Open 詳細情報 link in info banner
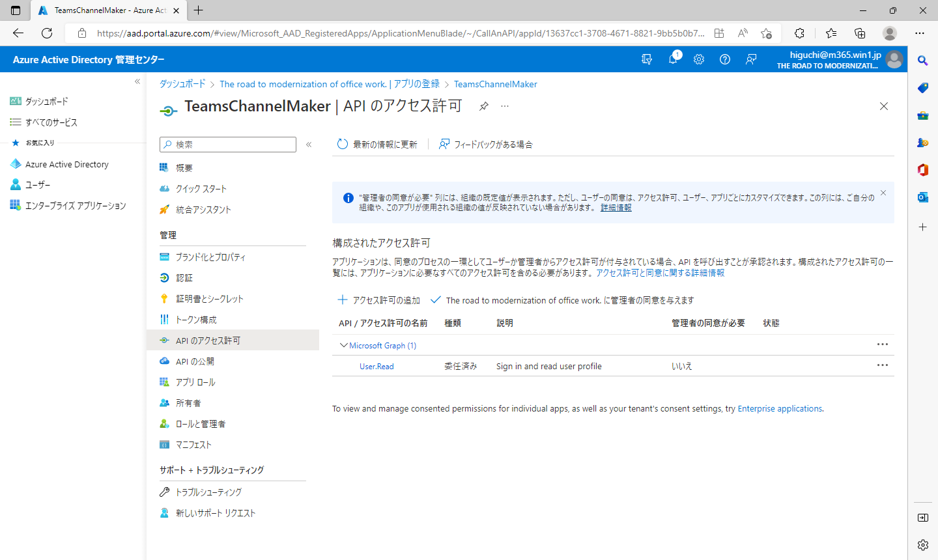The width and height of the screenshot is (938, 560). point(616,208)
